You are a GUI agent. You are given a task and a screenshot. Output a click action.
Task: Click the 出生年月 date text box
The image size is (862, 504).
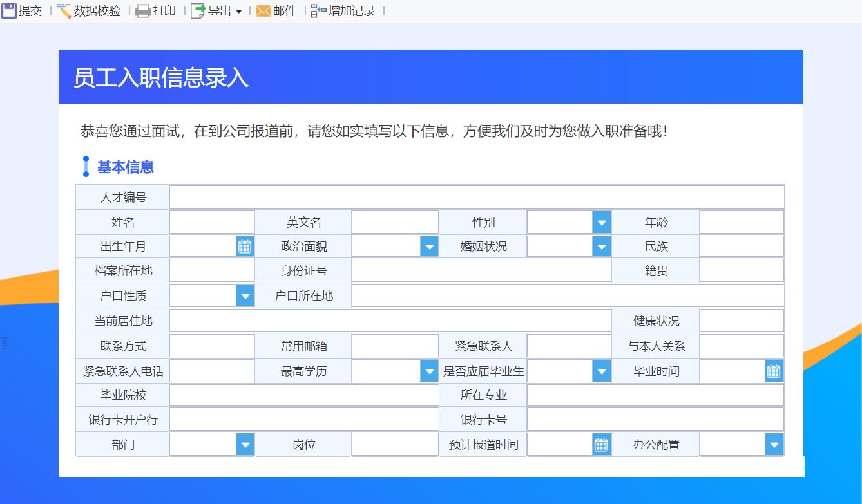[203, 246]
